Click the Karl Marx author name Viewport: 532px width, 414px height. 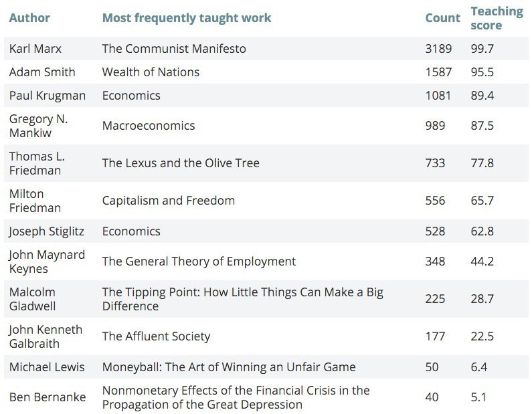coord(35,49)
